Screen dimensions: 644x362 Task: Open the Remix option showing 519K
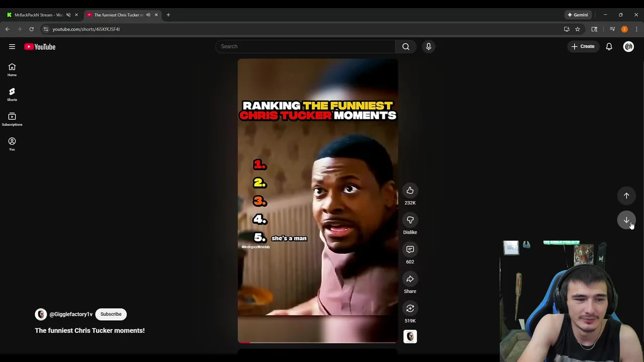click(410, 309)
